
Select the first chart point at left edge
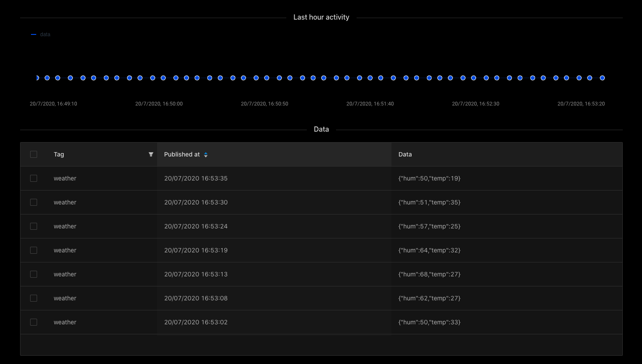point(37,78)
